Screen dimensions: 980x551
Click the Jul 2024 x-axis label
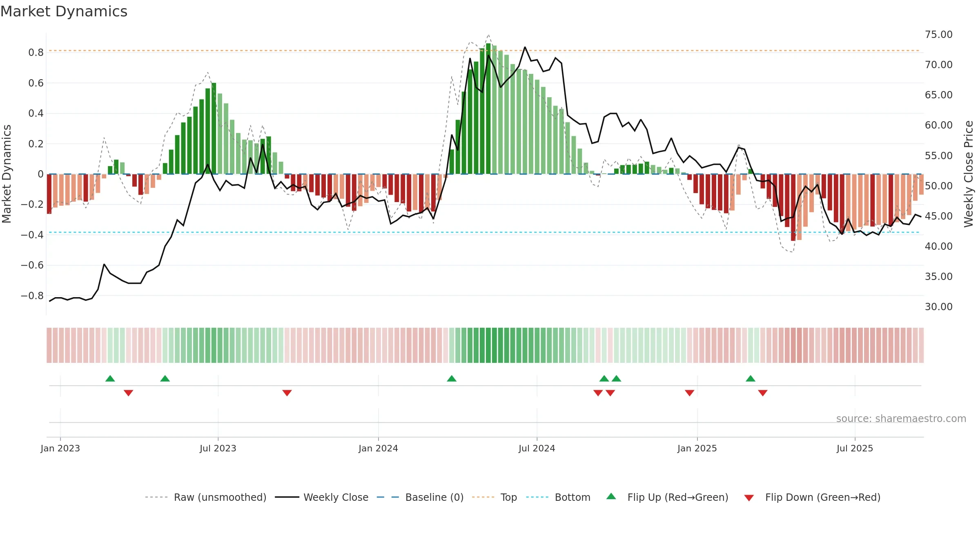click(x=537, y=448)
